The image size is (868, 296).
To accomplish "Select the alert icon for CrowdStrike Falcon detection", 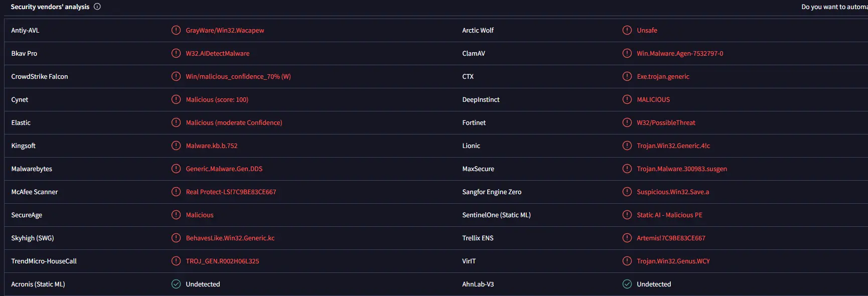I will (x=176, y=76).
